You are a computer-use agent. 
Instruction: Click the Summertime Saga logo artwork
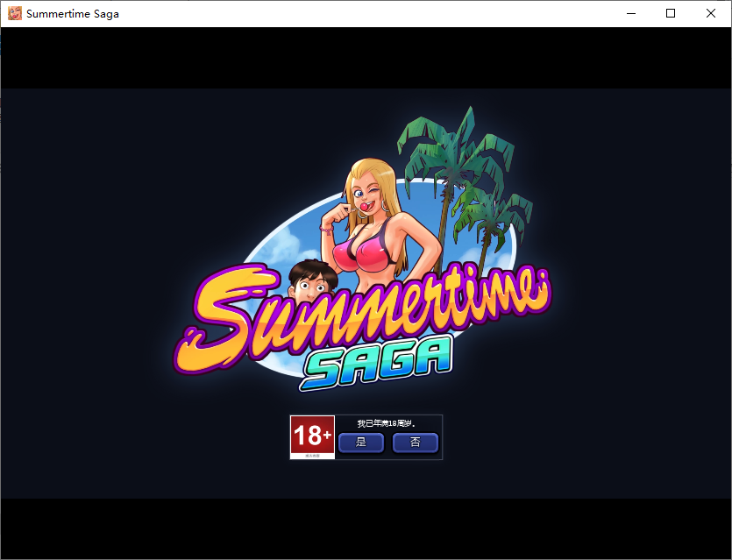[363, 250]
